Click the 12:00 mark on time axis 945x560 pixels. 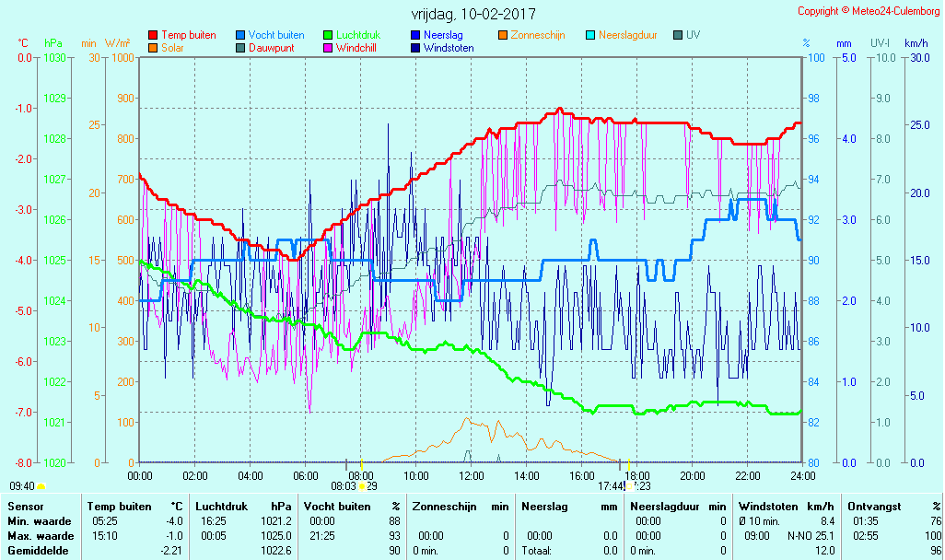click(472, 475)
